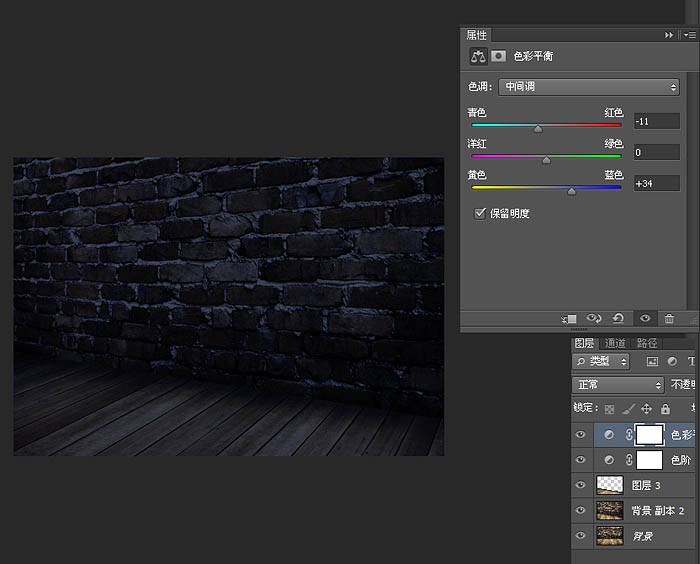The height and width of the screenshot is (564, 700).
Task: Reset adjustment to defaults
Action: [618, 319]
